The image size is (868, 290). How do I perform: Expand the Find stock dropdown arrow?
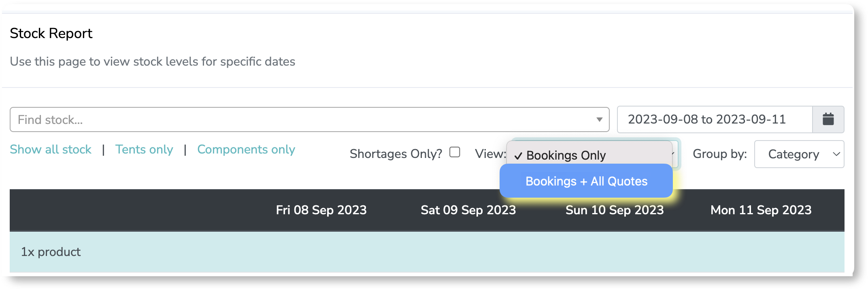click(x=599, y=119)
